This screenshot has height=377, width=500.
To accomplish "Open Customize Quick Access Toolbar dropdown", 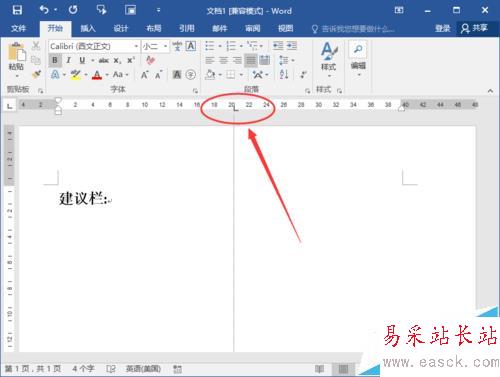I will click(x=158, y=10).
